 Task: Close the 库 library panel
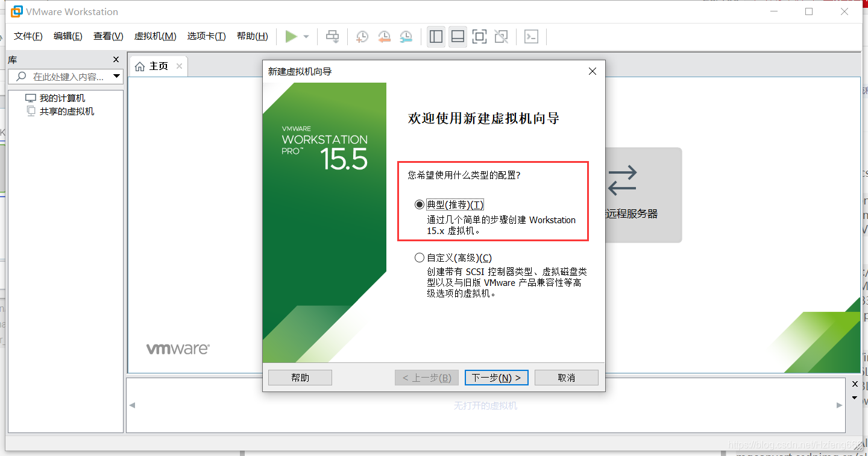(116, 60)
